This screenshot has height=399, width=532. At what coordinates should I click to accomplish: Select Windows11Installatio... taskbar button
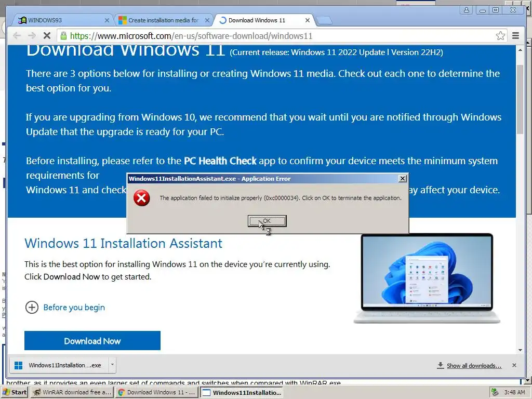[242, 392]
